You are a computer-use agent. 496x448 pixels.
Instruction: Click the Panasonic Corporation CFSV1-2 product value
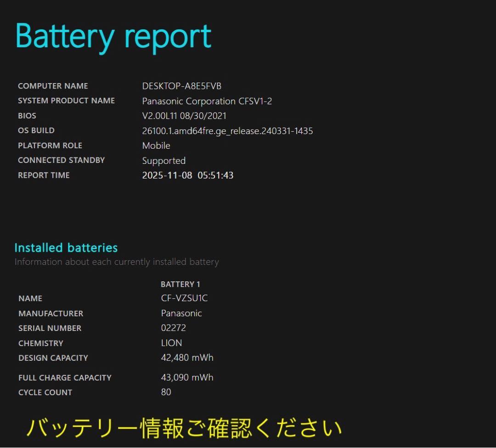[207, 101]
